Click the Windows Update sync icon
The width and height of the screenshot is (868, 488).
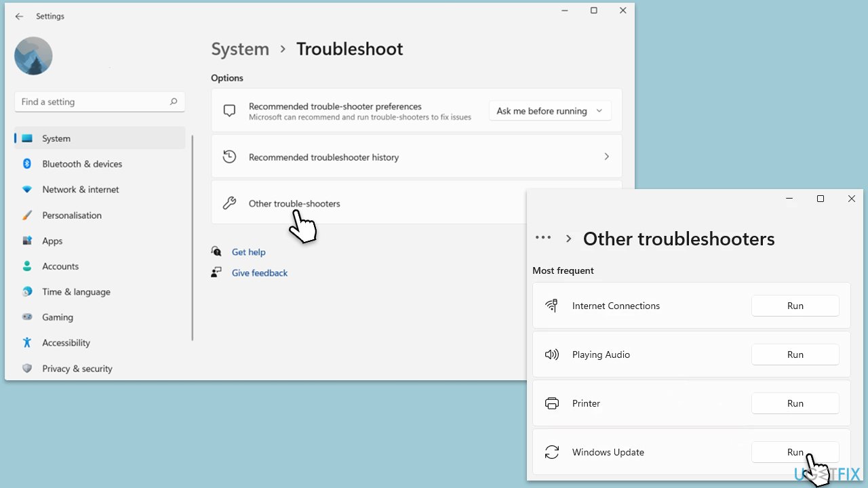[552, 452]
